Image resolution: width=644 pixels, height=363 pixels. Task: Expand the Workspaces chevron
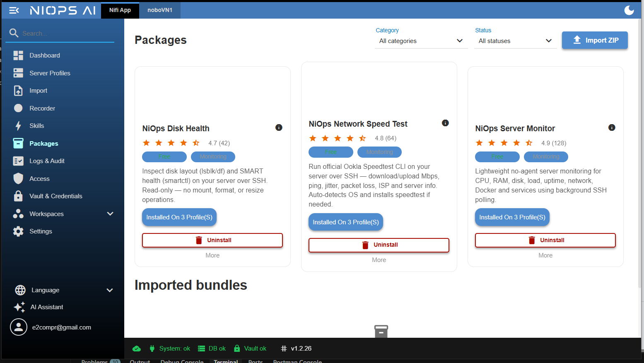(110, 214)
